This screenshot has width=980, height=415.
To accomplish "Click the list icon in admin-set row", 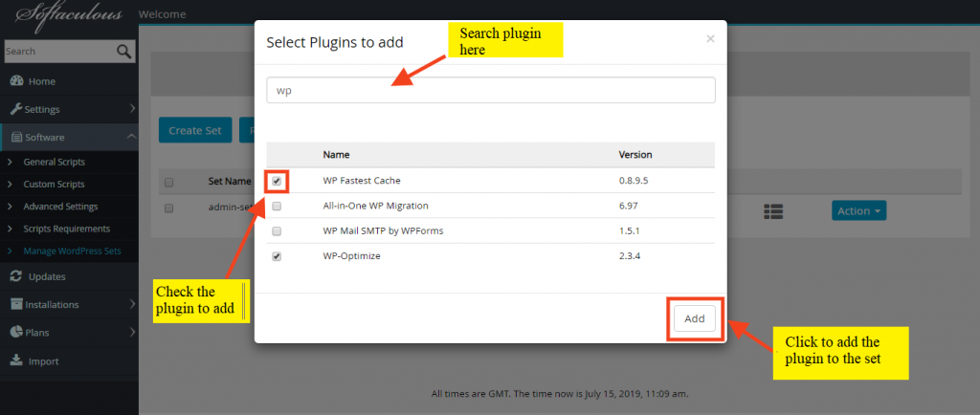I will (x=773, y=211).
